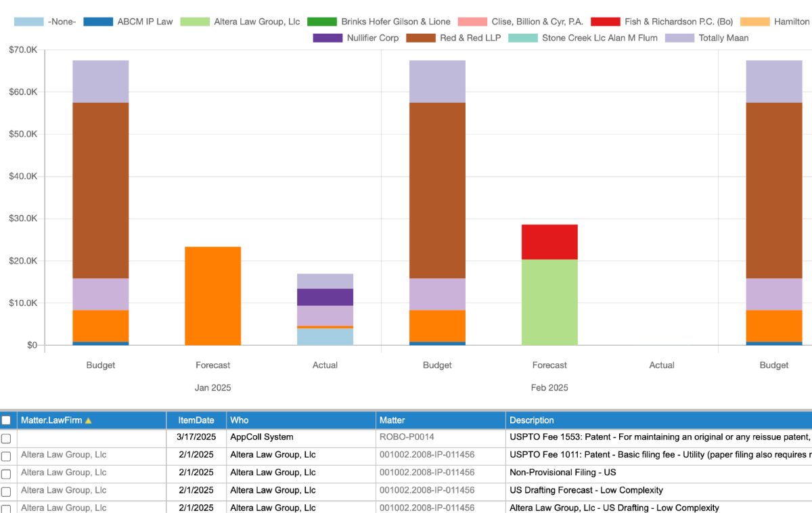
Task: Click the 'Jan 2025' axis label
Action: (212, 388)
